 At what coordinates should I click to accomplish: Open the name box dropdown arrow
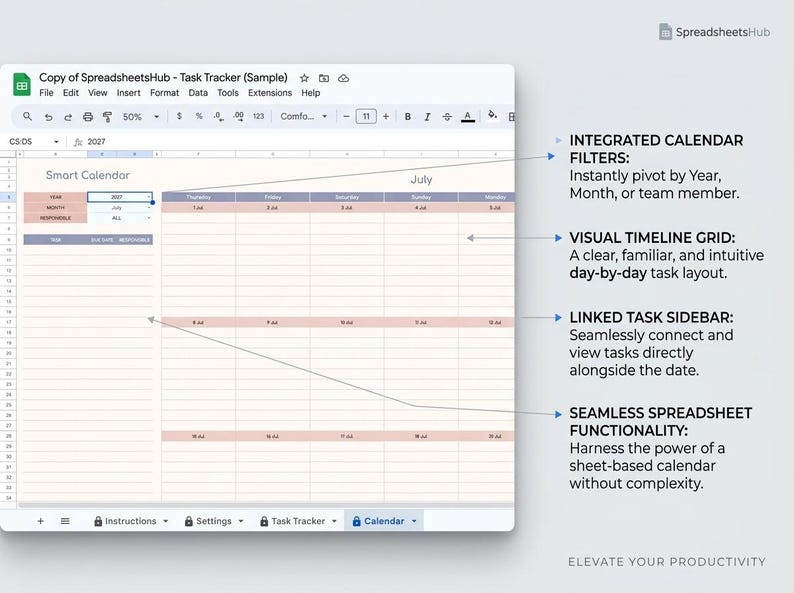click(56, 142)
